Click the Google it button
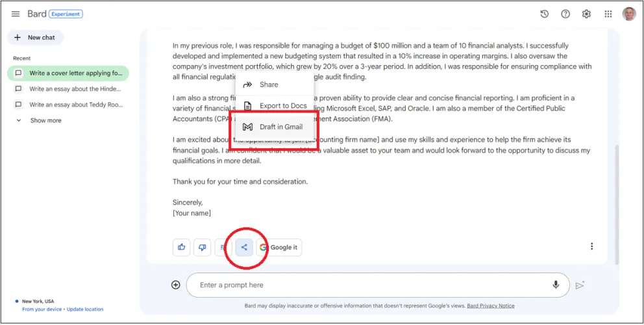The image size is (644, 325). point(279,247)
